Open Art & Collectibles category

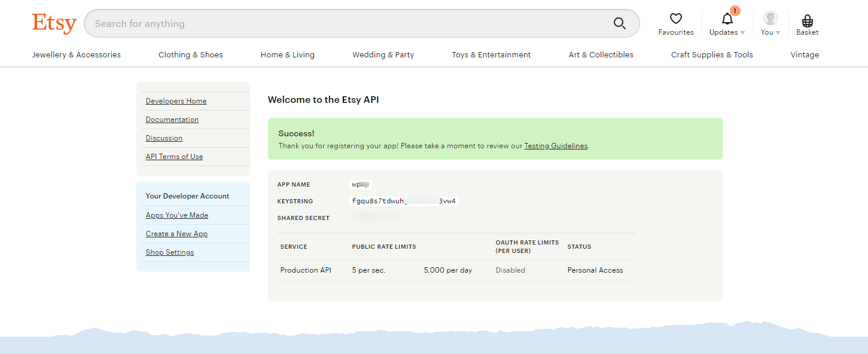click(x=601, y=54)
